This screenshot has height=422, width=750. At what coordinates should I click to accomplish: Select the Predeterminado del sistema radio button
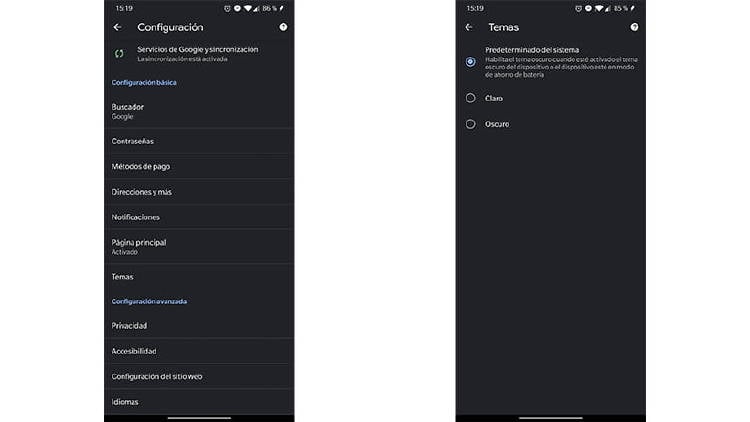[471, 62]
